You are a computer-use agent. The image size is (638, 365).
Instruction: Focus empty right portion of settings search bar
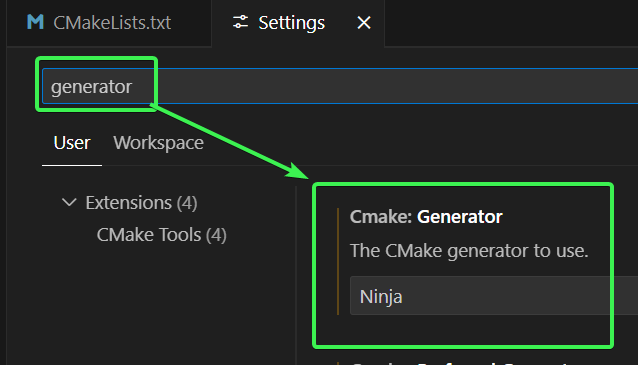click(x=395, y=86)
